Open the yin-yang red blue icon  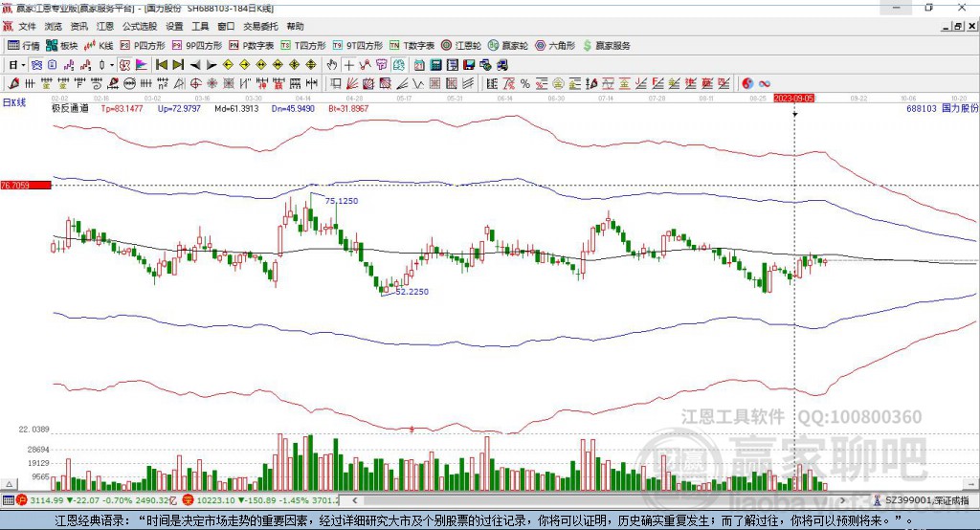[x=746, y=83]
